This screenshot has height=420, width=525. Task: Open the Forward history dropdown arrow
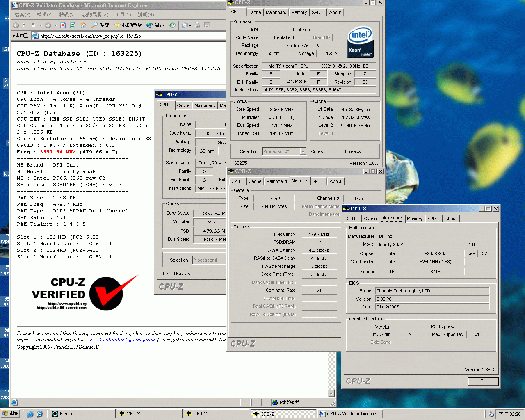pos(55,25)
